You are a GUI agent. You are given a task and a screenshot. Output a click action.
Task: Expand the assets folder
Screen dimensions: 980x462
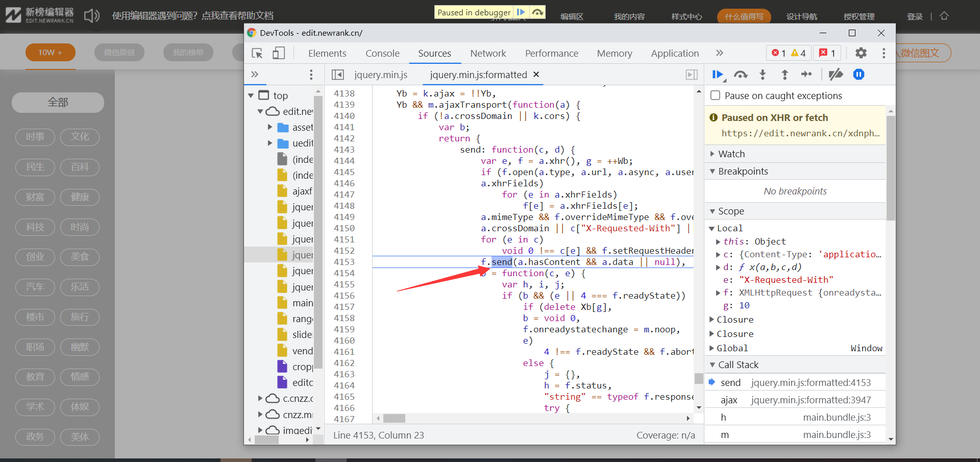[270, 127]
